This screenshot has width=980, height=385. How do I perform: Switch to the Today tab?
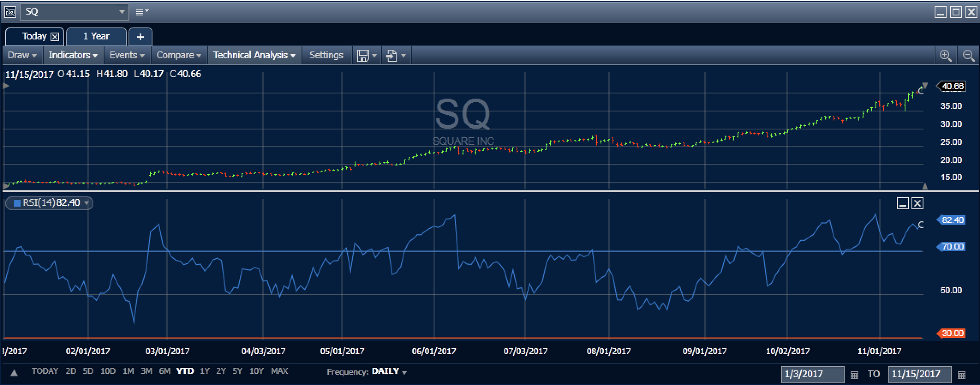click(x=34, y=36)
